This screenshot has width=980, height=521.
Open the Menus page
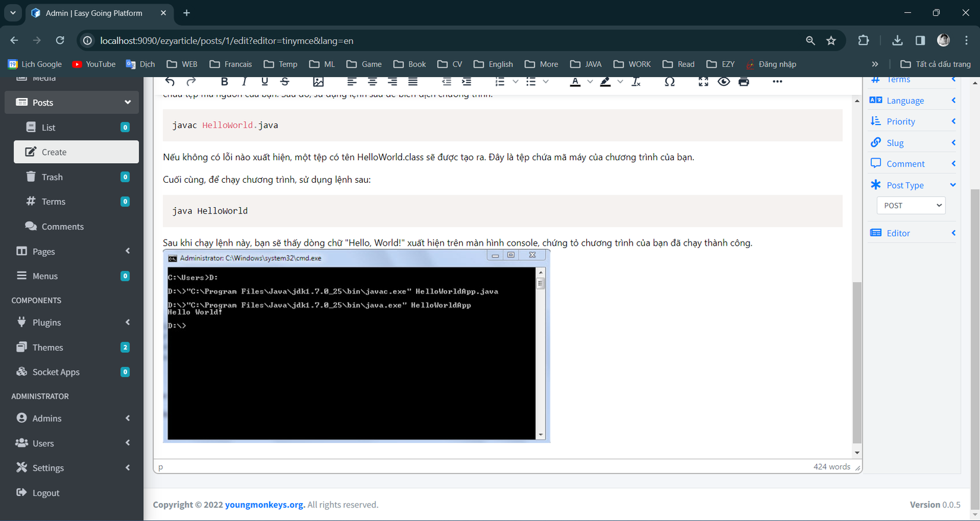(x=72, y=276)
